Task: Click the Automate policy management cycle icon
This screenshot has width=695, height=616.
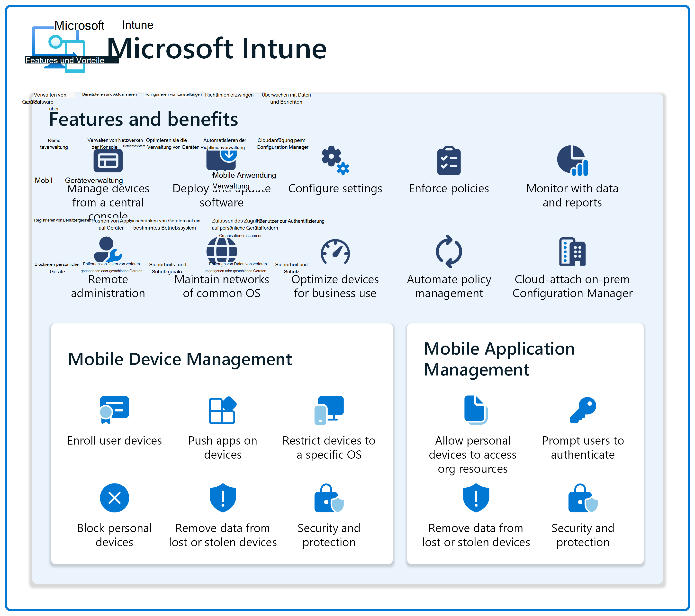Action: coord(449,251)
